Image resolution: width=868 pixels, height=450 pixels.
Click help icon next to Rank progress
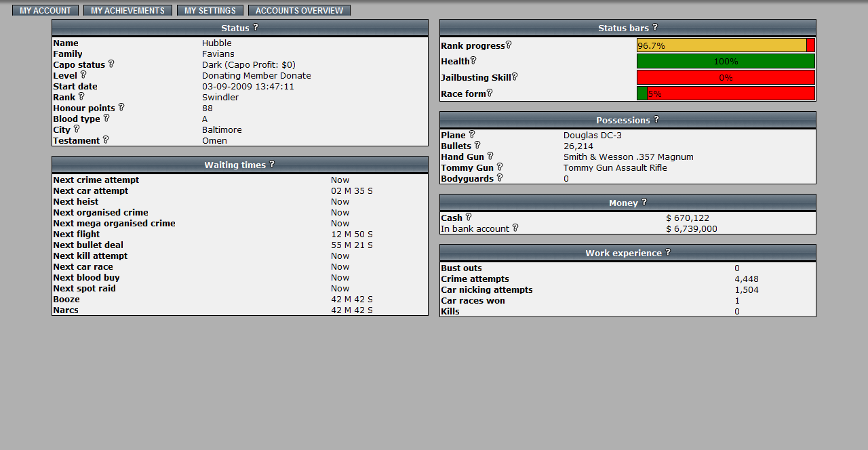[509, 45]
